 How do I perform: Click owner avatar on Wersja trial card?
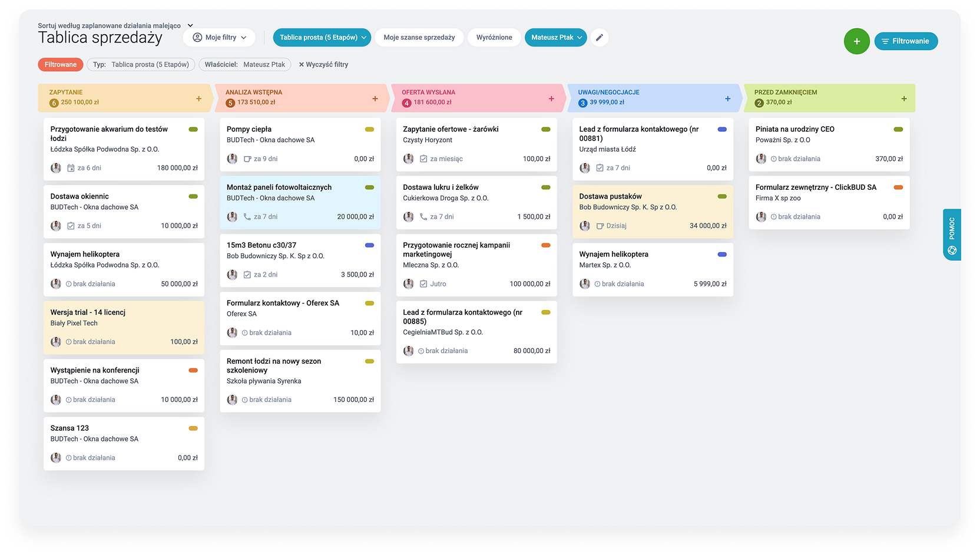[56, 342]
